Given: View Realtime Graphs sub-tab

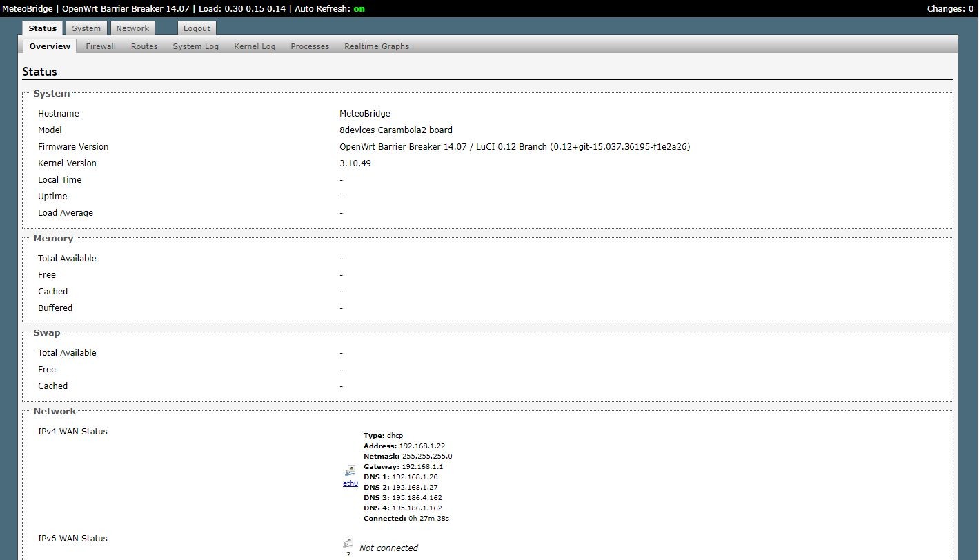Looking at the screenshot, I should point(377,46).
